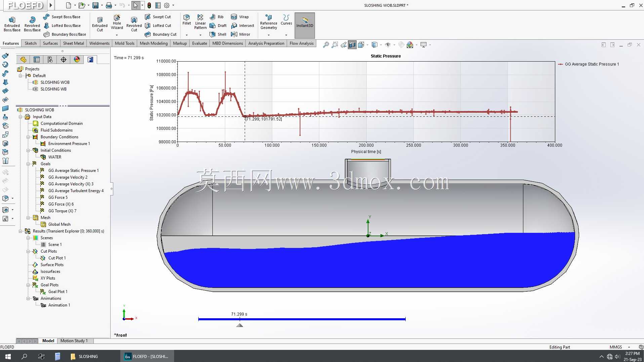The height and width of the screenshot is (362, 644).
Task: Choose the Swept Cut tool
Action: tap(158, 17)
